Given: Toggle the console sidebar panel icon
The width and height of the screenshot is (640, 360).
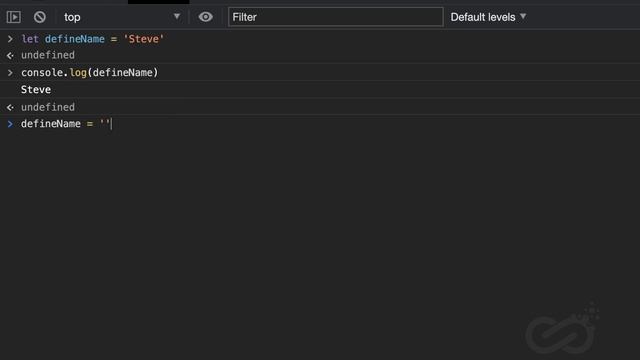Looking at the screenshot, I should pyautogui.click(x=13, y=17).
